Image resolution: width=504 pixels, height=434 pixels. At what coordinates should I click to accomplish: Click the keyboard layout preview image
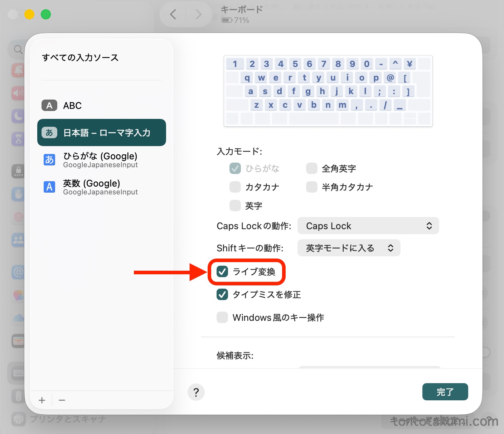(x=328, y=91)
